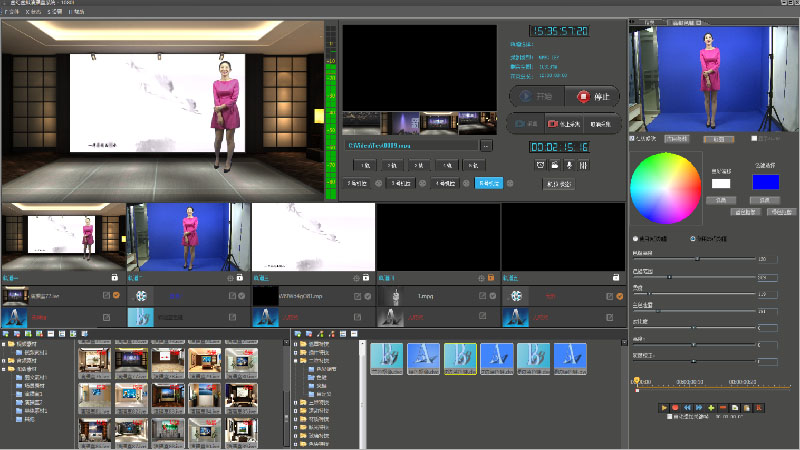Select the highlighted blue 5号机位 button
The image size is (800, 450).
tap(489, 183)
